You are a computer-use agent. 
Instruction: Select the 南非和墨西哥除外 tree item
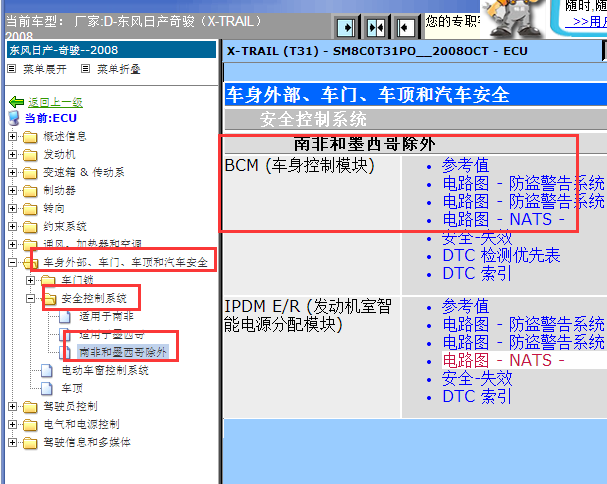(x=122, y=352)
